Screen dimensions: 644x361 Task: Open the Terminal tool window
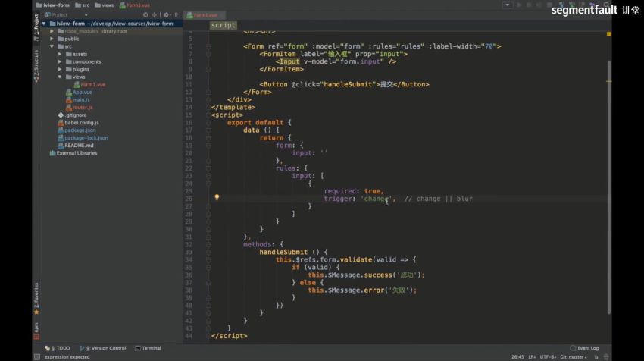[x=148, y=348]
